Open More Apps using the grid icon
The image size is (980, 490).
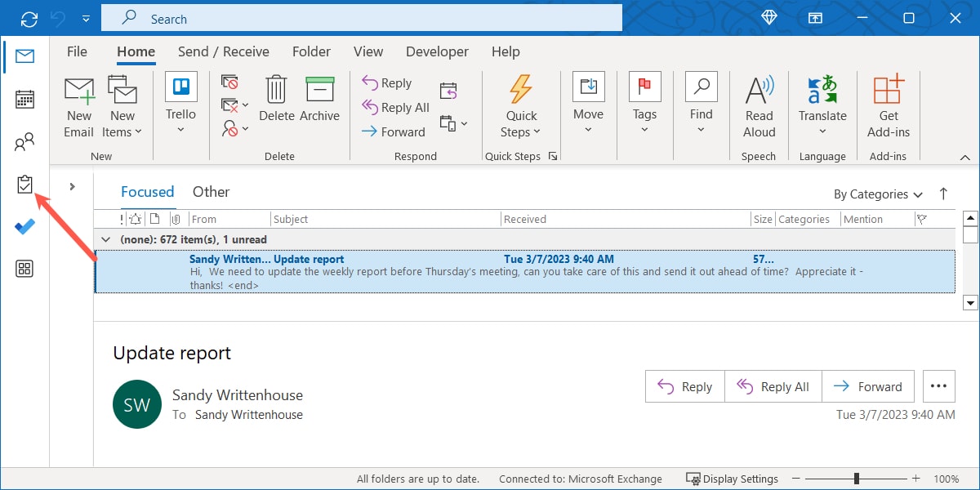click(24, 268)
